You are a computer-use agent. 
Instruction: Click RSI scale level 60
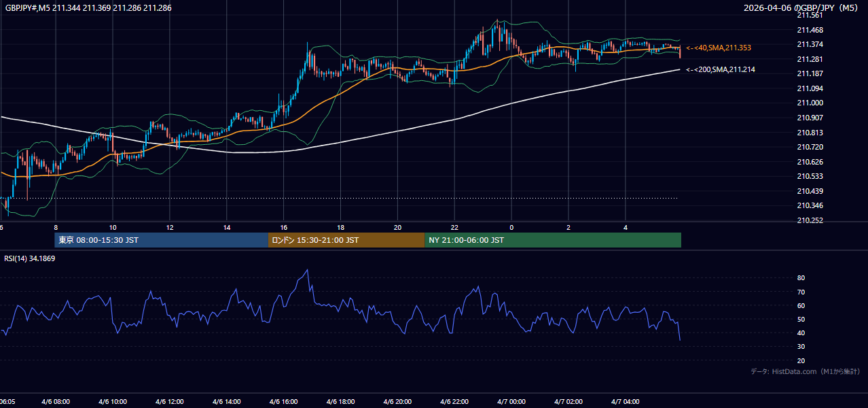coord(801,305)
